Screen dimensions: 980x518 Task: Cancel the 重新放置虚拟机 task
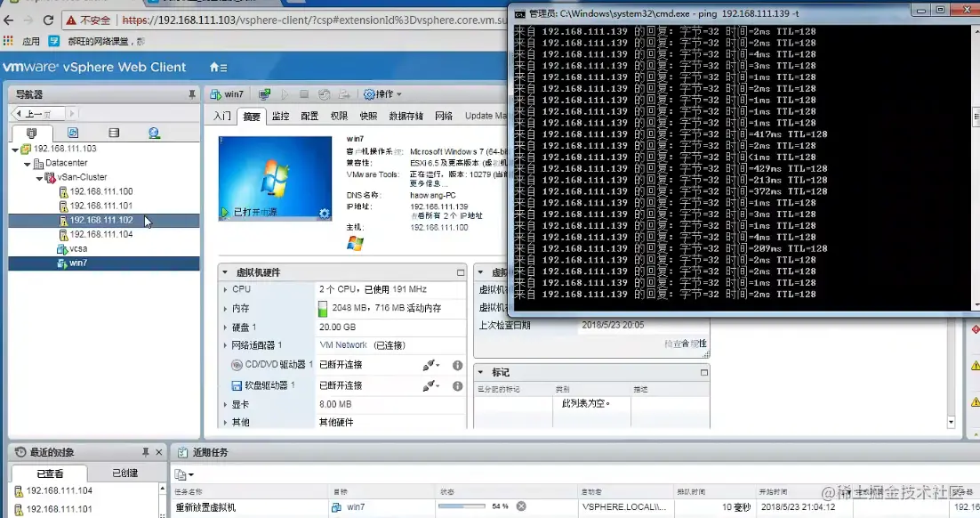pos(521,506)
